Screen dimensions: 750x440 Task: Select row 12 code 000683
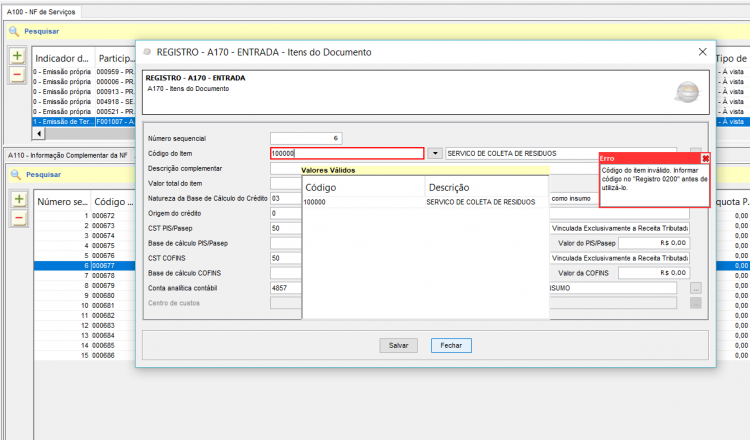[85, 326]
